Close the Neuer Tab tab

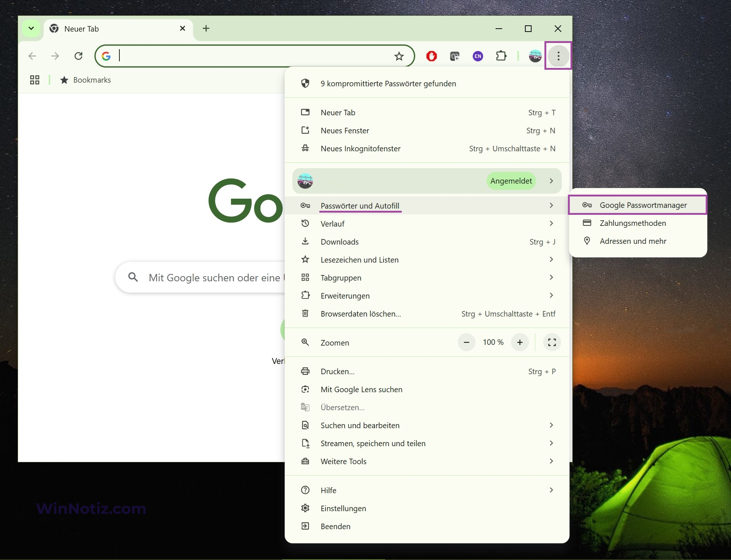tap(183, 28)
